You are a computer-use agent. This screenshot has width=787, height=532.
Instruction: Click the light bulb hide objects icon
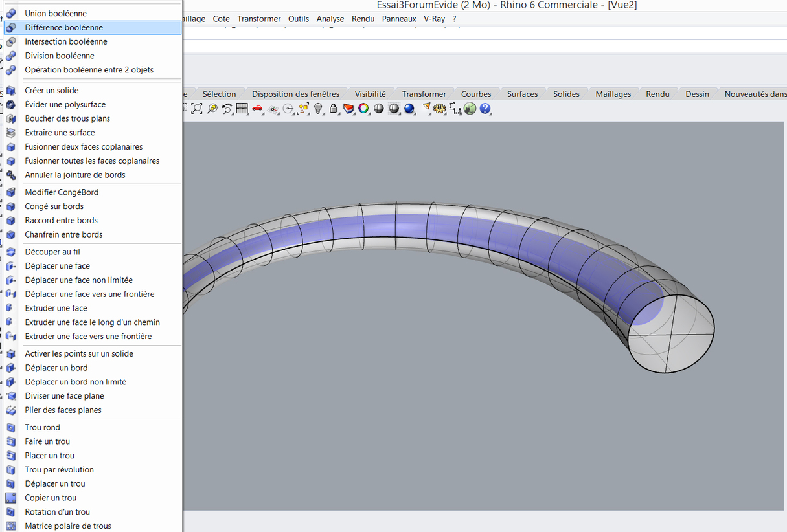coord(319,109)
